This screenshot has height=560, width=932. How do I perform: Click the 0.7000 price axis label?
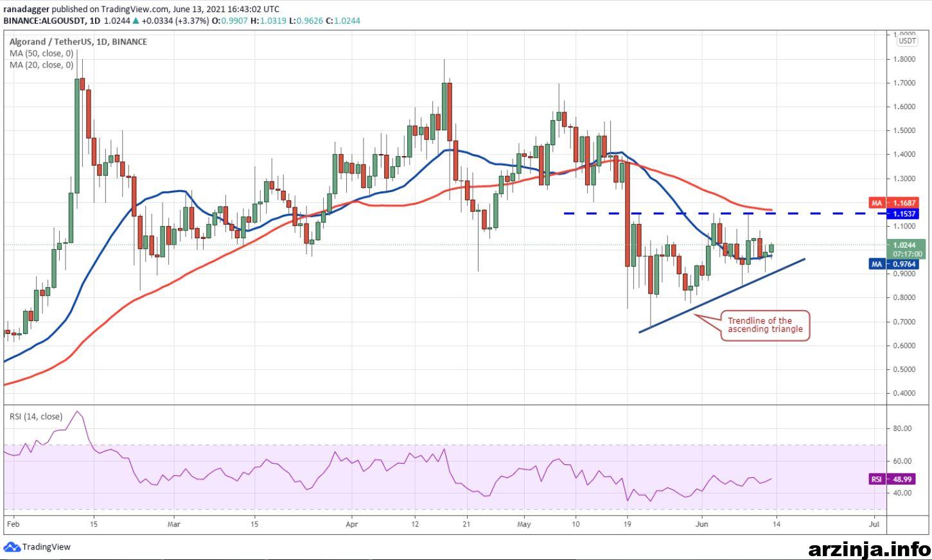click(x=905, y=322)
